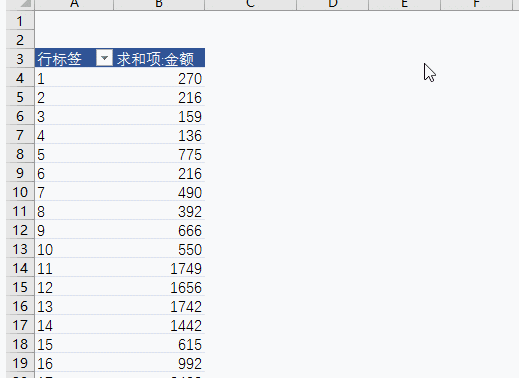Click the cell with value 1656
The image size is (519, 378).
click(x=159, y=287)
